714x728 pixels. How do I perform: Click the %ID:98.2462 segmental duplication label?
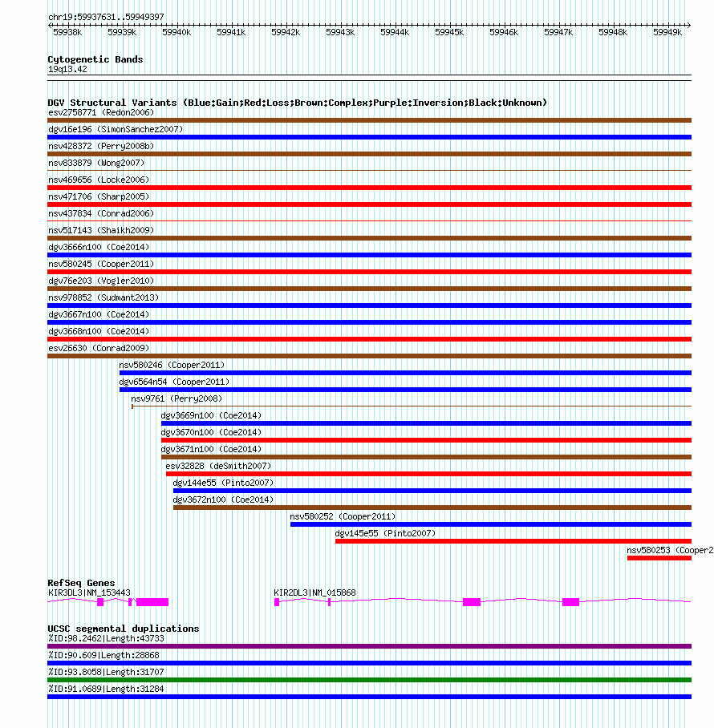click(106, 638)
